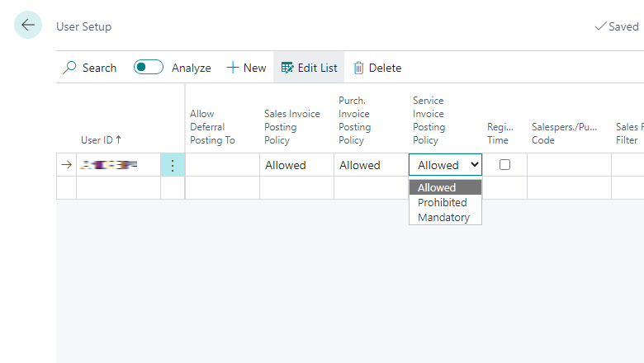This screenshot has width=644, height=363.
Task: Expand Service Invoice Posting Policy dropdown
Action: 445,165
